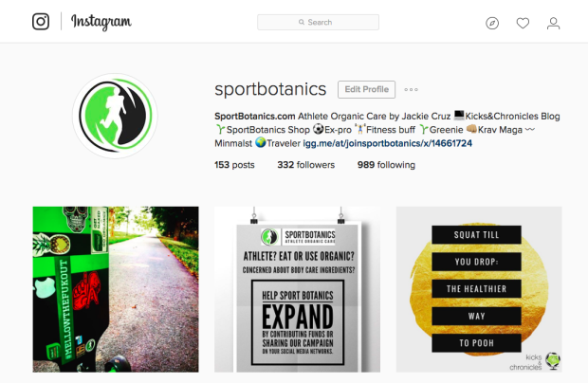The image size is (588, 383).
Task: Open the Help Sport Botanics Expand poster post
Action: click(x=298, y=289)
